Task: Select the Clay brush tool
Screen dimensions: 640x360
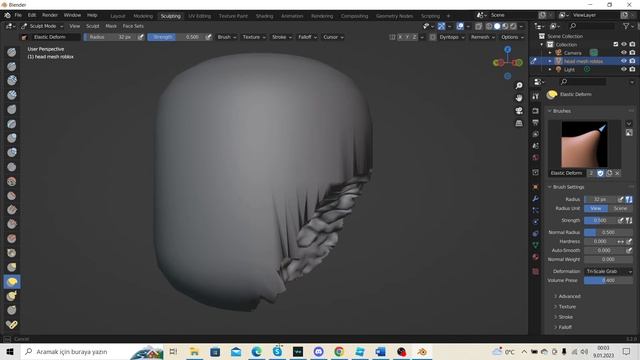Action: 12,81
